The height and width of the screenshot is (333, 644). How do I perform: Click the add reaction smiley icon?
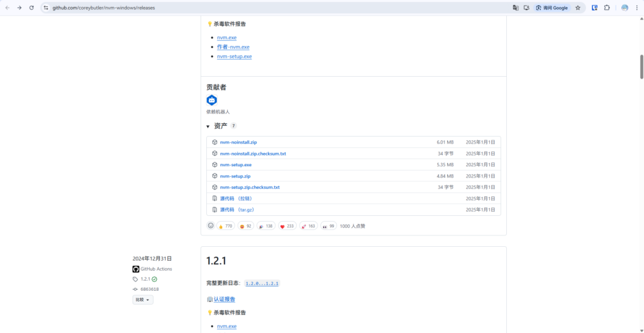211,226
